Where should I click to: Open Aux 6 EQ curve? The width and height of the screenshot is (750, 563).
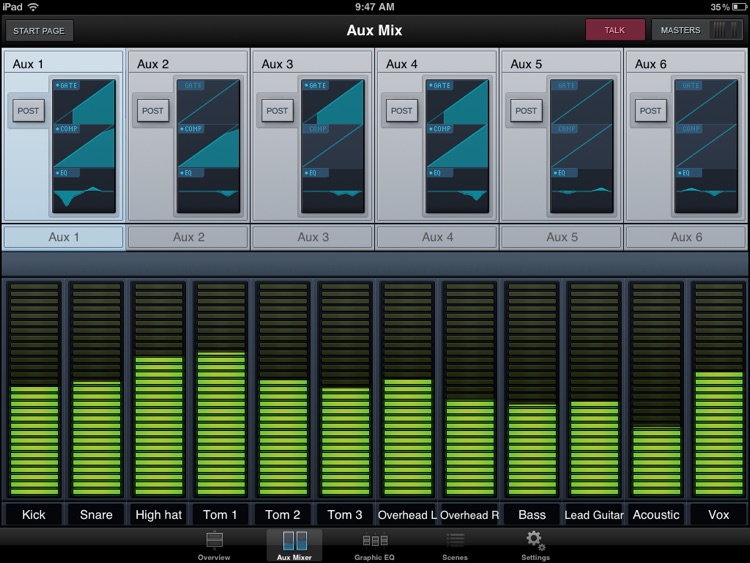[x=706, y=190]
